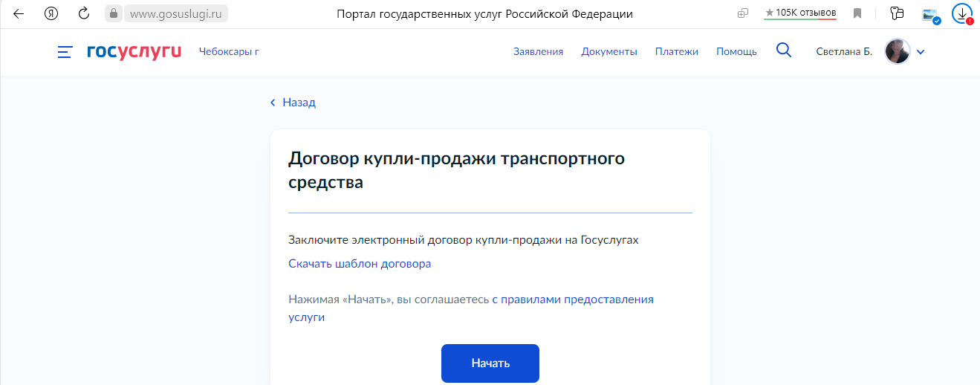This screenshot has height=385, width=980.
Task: Open site search with magnifier icon
Action: point(784,51)
